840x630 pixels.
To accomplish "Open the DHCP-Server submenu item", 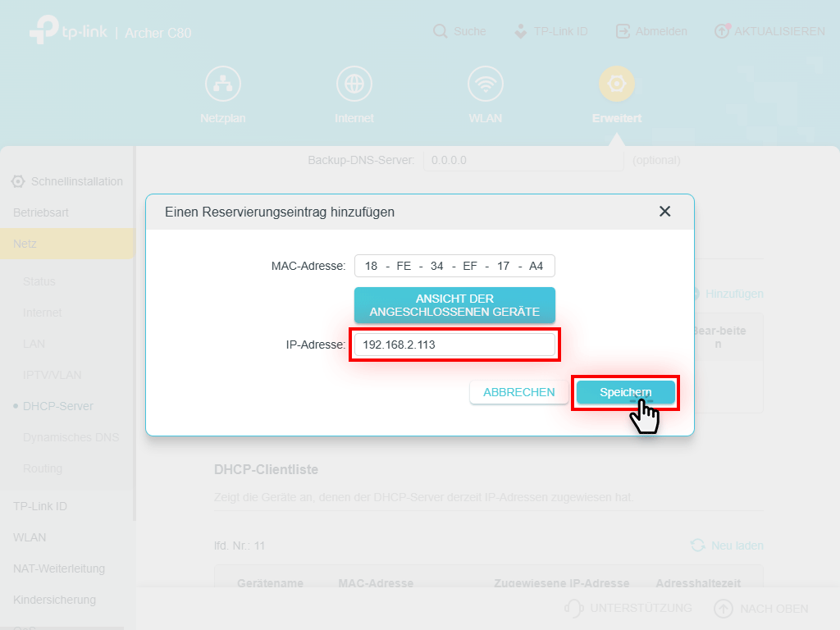I will [x=58, y=406].
